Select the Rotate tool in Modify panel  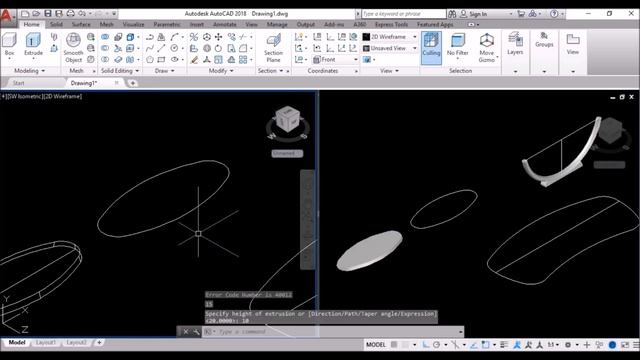[219, 48]
